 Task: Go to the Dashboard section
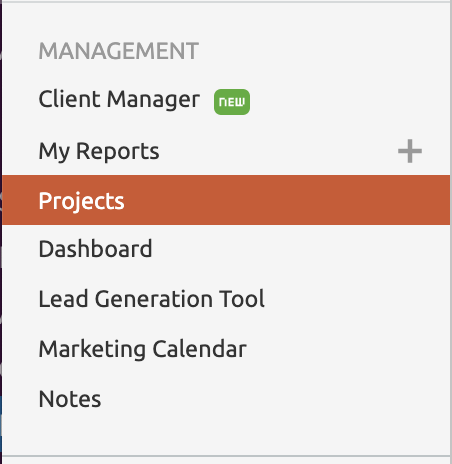click(95, 249)
